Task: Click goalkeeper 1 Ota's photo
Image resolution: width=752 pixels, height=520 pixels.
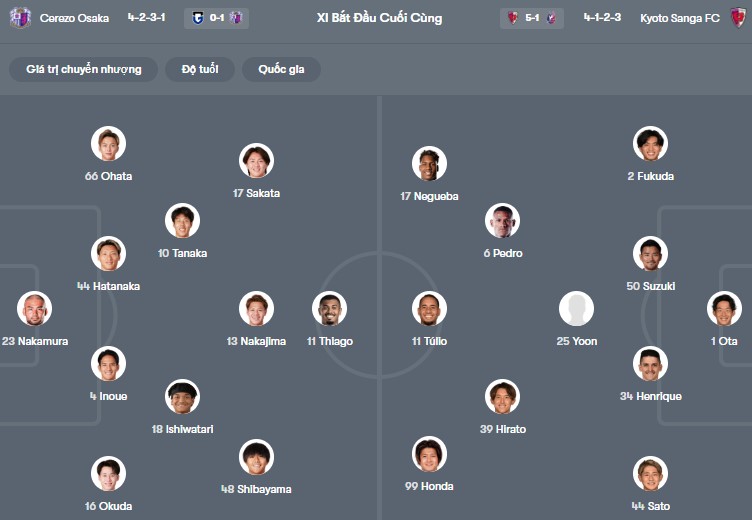Action: coord(725,309)
